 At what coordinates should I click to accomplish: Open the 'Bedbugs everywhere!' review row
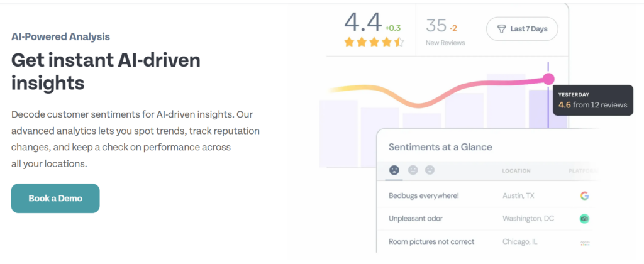(489, 196)
